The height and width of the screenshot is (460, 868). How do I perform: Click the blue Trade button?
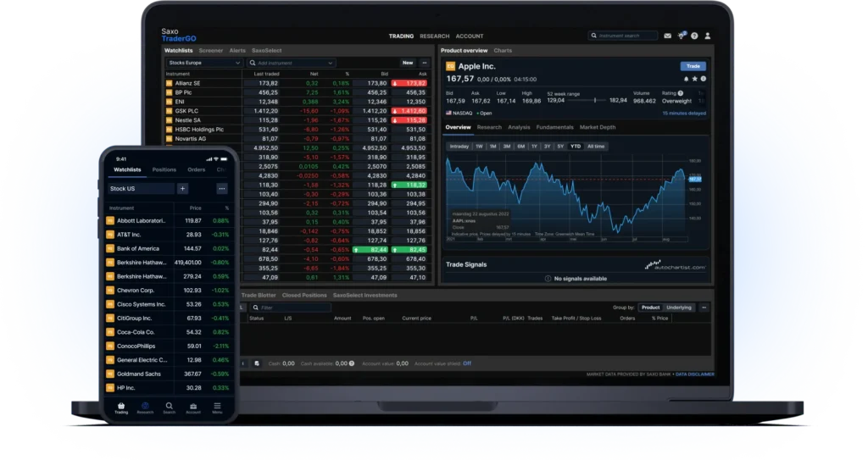(693, 66)
